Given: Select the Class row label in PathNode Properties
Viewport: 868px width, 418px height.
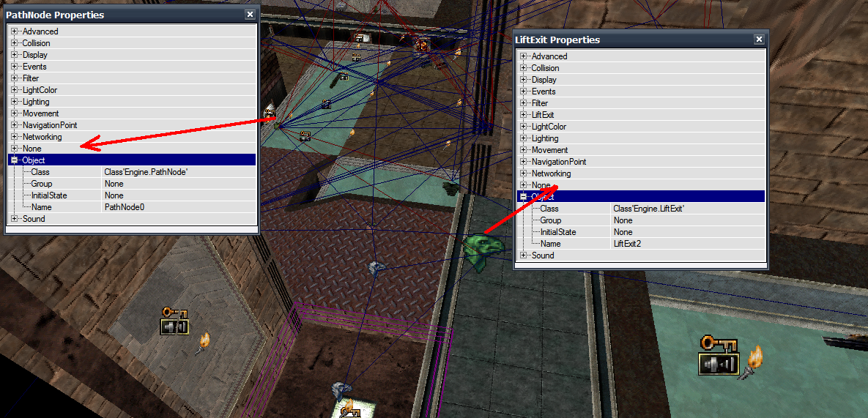Looking at the screenshot, I should pos(40,172).
